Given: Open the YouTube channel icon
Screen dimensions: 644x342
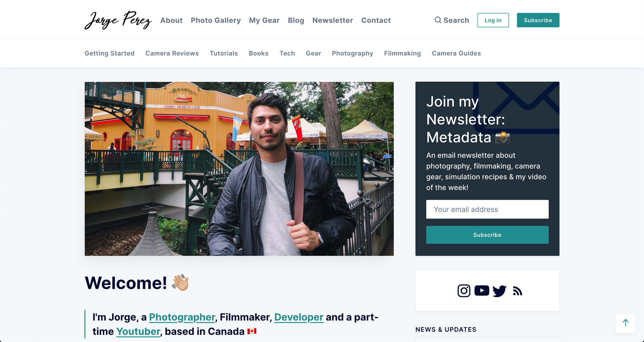Looking at the screenshot, I should [x=482, y=290].
